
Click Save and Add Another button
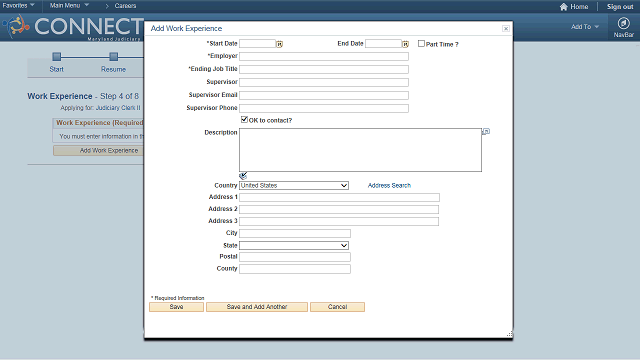tap(257, 307)
